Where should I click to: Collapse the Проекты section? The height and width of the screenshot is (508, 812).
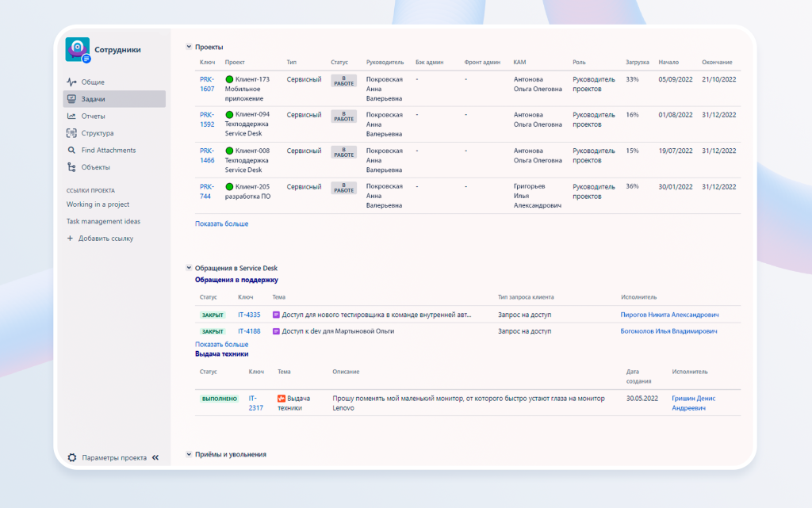coord(189,47)
